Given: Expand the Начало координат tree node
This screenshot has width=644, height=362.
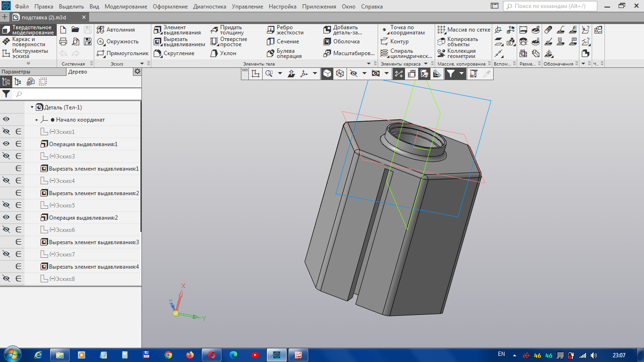Looking at the screenshot, I should tap(37, 120).
